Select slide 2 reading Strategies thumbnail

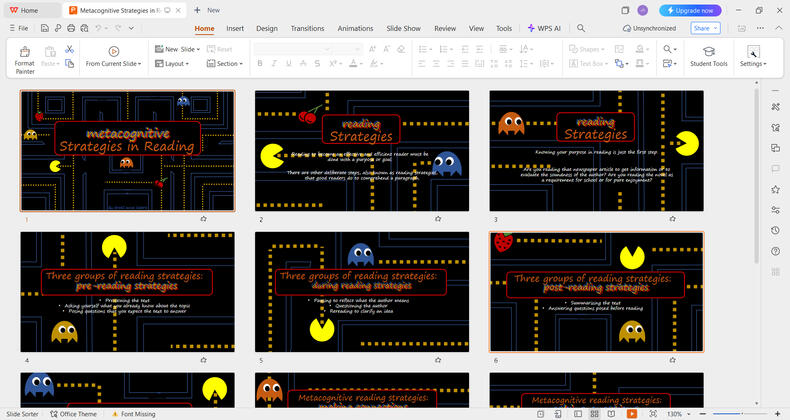(x=362, y=151)
